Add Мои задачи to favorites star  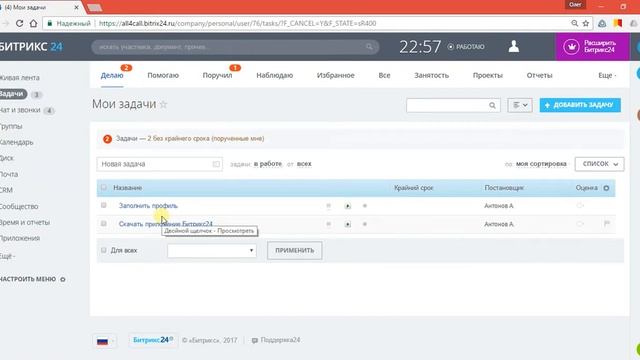163,104
